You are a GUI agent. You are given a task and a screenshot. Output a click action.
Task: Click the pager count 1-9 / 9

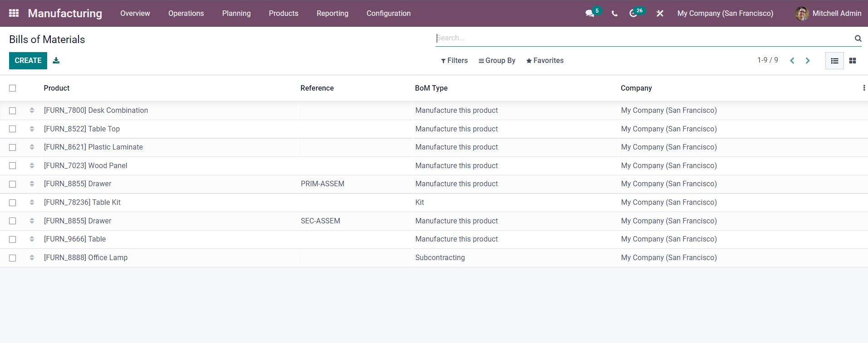767,60
